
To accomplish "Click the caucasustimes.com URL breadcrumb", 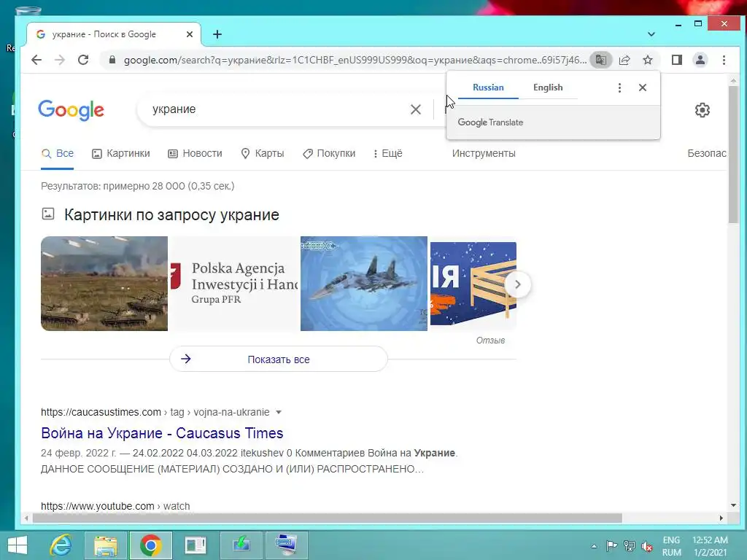I will tap(155, 412).
